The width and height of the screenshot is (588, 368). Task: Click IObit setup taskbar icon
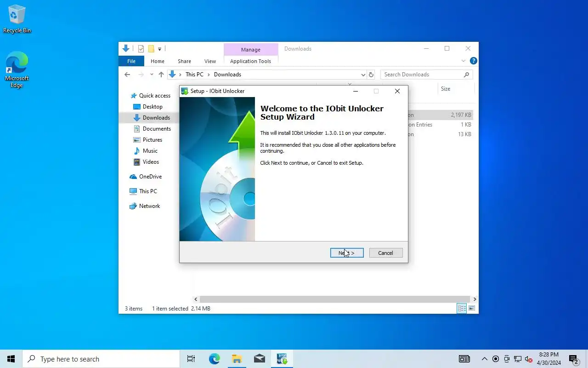pos(282,359)
